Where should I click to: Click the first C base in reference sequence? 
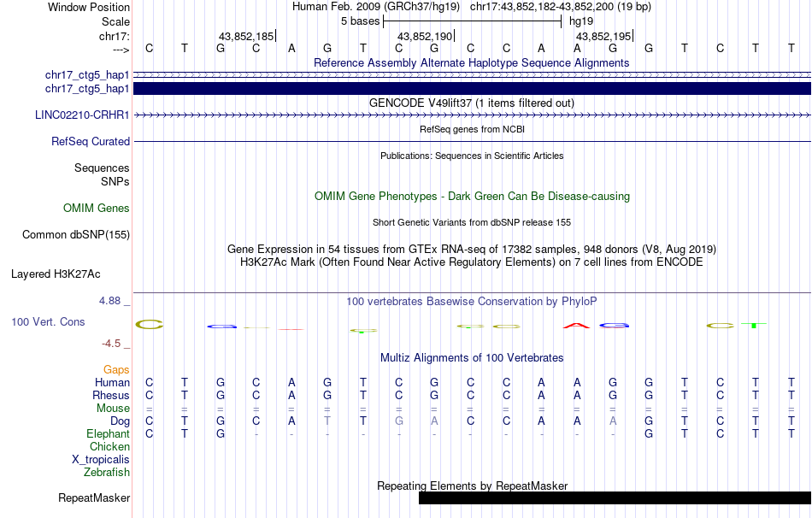[149, 48]
